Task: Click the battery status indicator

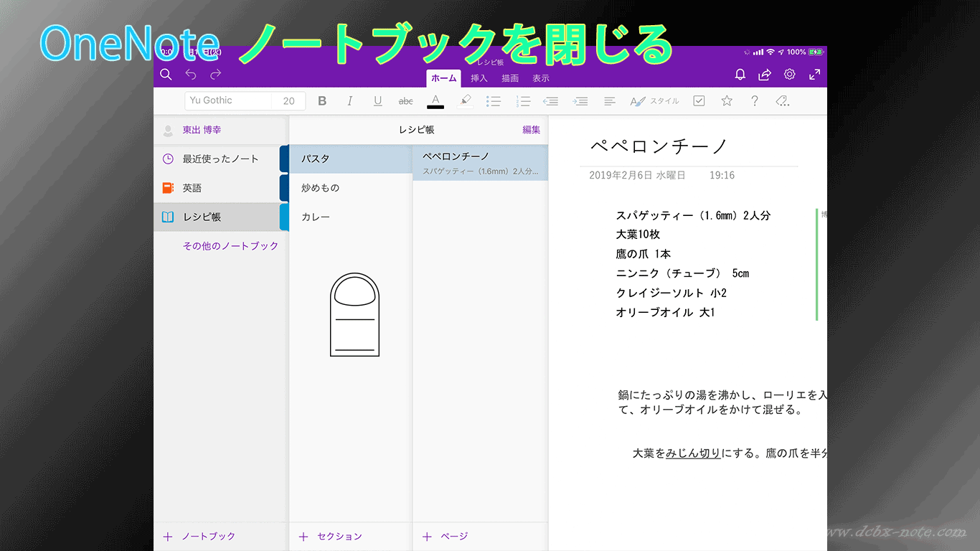Action: [816, 52]
